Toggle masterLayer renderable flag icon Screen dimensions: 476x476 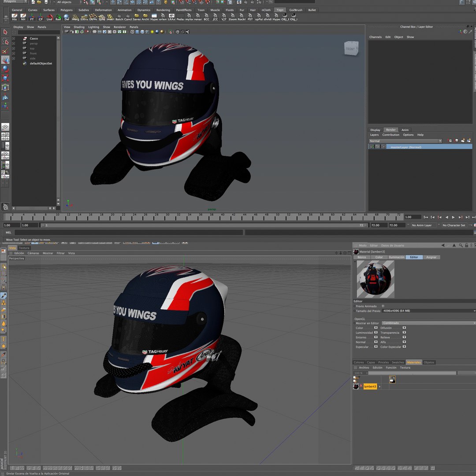(372, 147)
